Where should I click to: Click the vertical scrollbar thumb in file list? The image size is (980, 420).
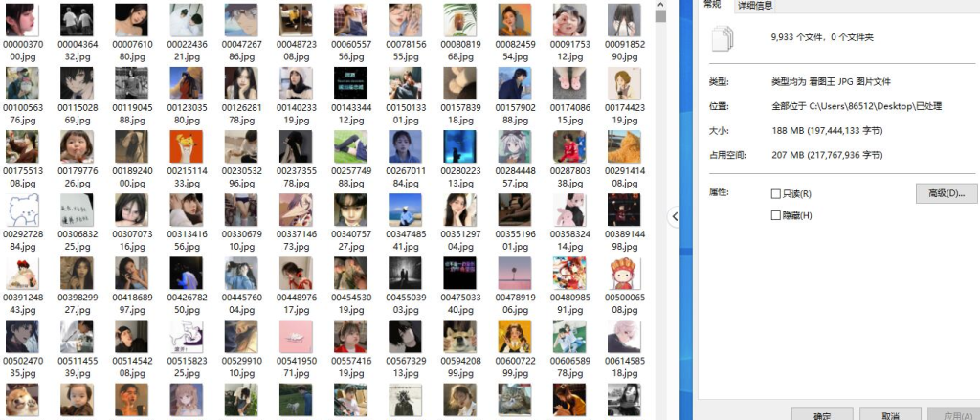coord(660,15)
